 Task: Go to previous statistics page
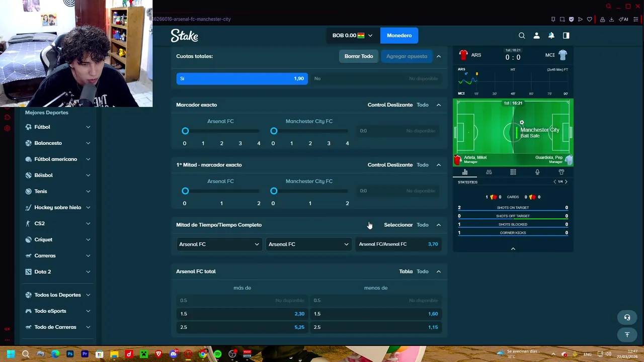pyautogui.click(x=555, y=182)
